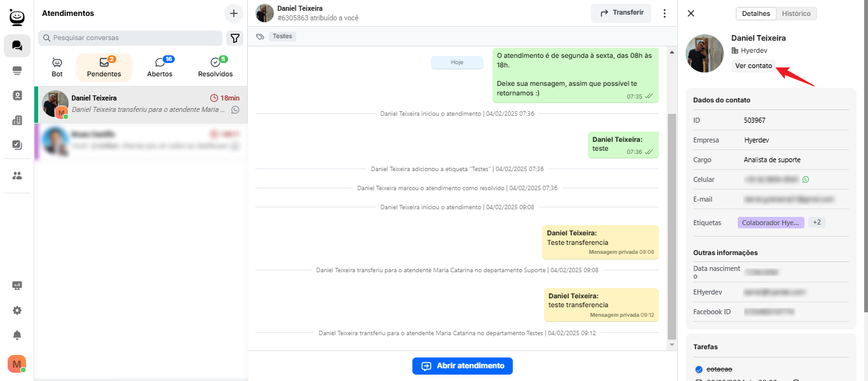Close the contact details panel with the X
This screenshot has height=381, width=868.
(x=691, y=13)
